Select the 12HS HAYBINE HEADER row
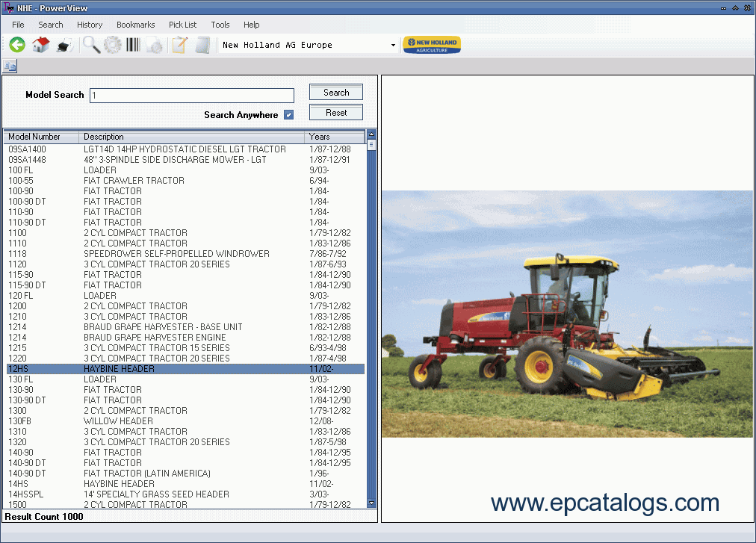The image size is (756, 543). click(149, 368)
